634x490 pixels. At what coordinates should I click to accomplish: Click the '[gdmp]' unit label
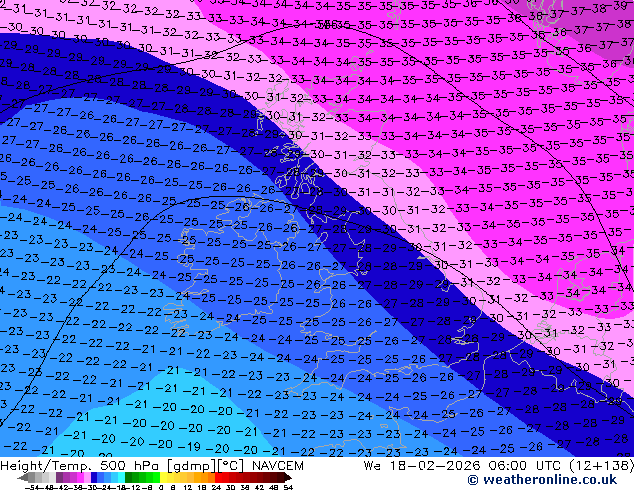(x=192, y=466)
